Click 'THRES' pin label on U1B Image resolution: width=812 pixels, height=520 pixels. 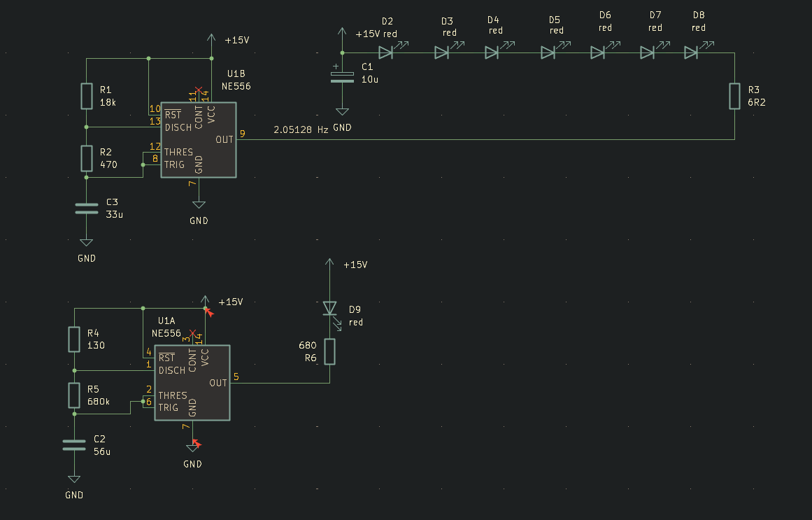(x=178, y=153)
